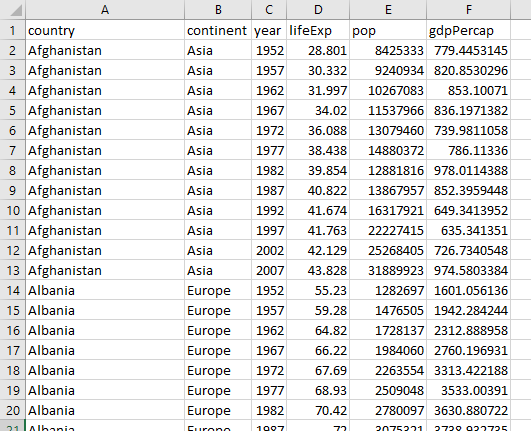Click the Select All corner triangle

point(16,10)
